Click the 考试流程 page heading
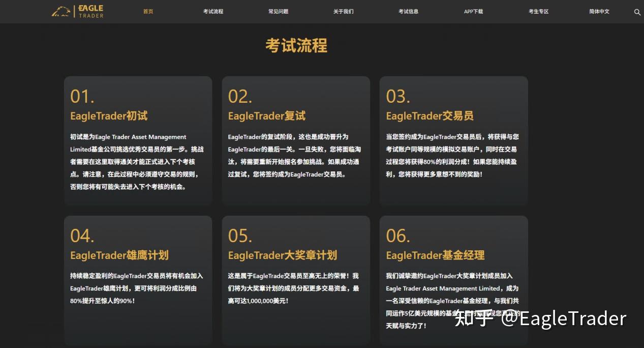 (x=296, y=46)
